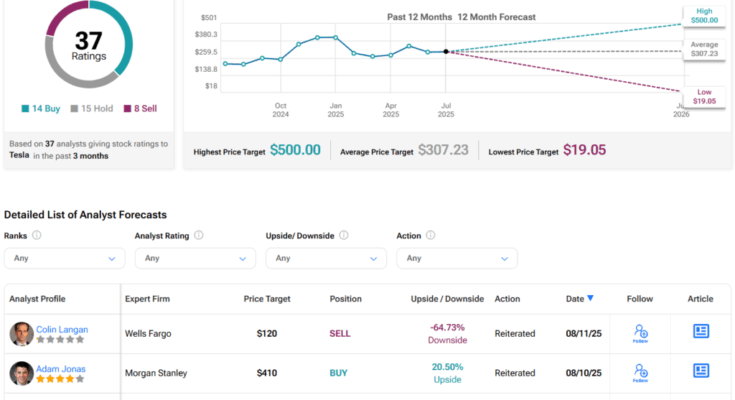Open Adam Jonas's analyst profile link
The image size is (735, 400).
point(61,369)
